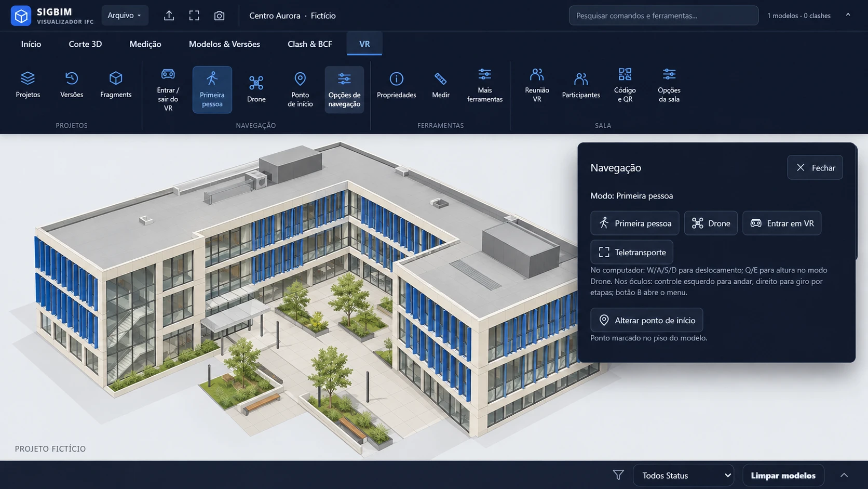Click the filter funnel icon
The image size is (868, 489).
click(x=618, y=475)
